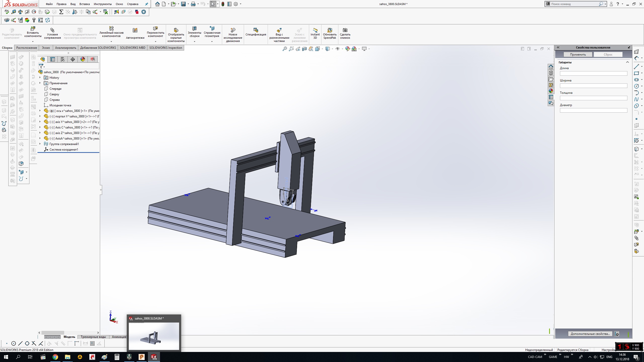This screenshot has width=644, height=362.
Task: Open the Save dropdown arrow
Action: click(188, 4)
